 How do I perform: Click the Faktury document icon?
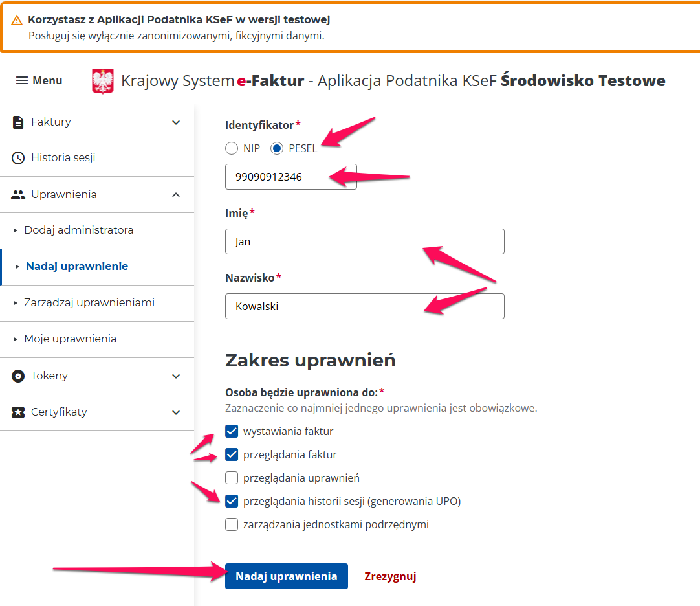pos(18,122)
